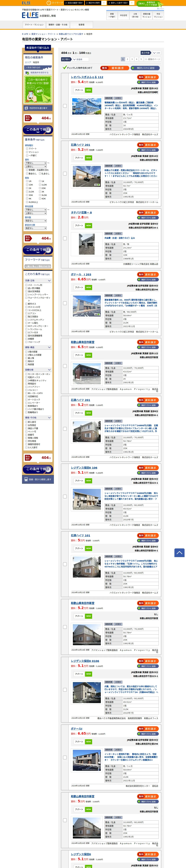The width and height of the screenshot is (186, 868).
Task: Check the 一戸建て building type checkbox
Action: coord(27,156)
